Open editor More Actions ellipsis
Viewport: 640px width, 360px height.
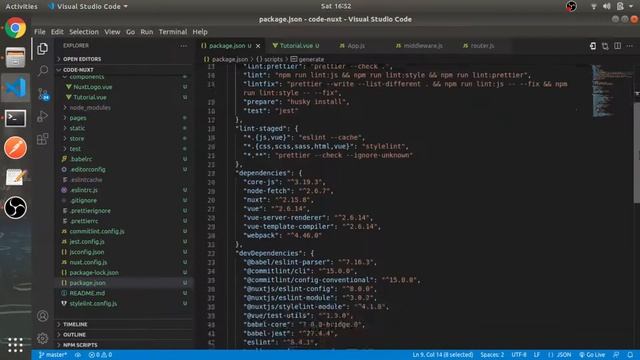(630, 46)
